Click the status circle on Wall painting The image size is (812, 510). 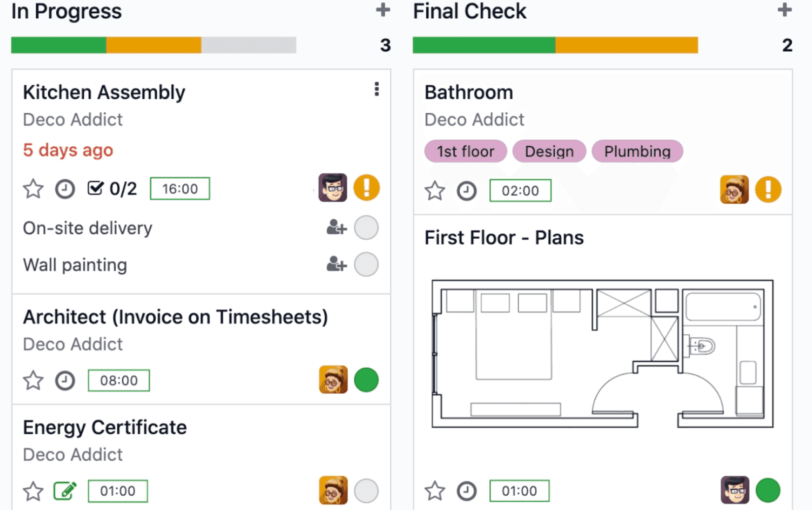pos(366,265)
